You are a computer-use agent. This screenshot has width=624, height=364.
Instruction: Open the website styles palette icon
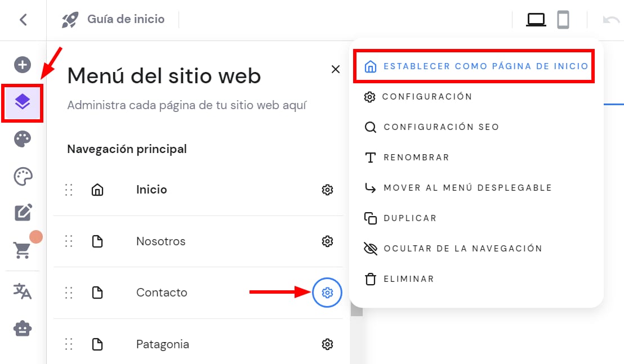pyautogui.click(x=23, y=140)
